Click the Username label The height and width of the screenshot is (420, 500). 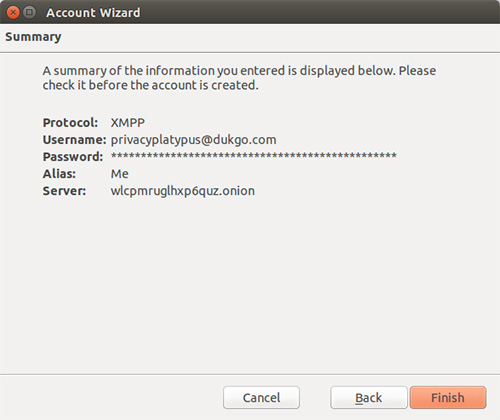tap(74, 140)
